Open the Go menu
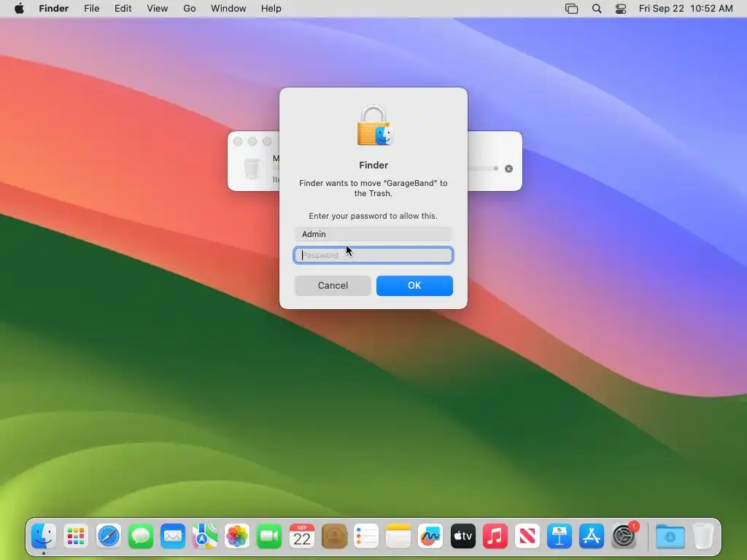This screenshot has height=560, width=747. [x=190, y=9]
